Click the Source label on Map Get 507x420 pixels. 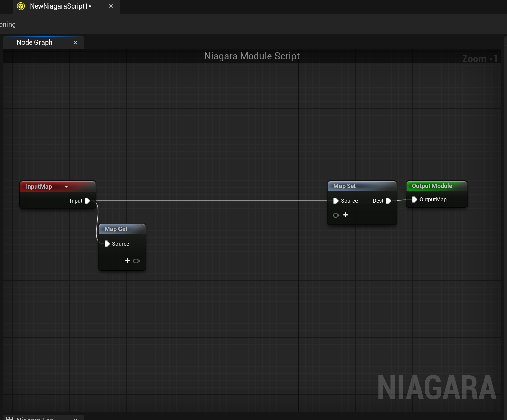(121, 244)
